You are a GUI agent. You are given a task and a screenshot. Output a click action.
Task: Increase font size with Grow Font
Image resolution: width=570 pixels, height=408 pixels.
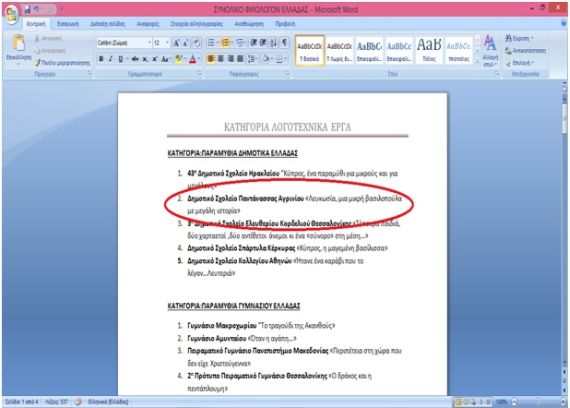pyautogui.click(x=176, y=43)
